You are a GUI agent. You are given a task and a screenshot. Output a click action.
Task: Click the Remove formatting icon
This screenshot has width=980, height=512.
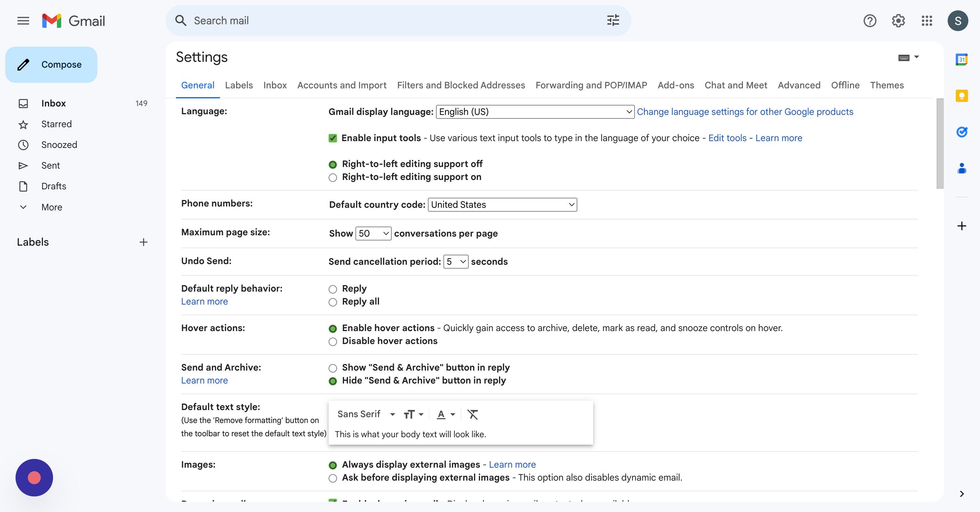tap(473, 414)
